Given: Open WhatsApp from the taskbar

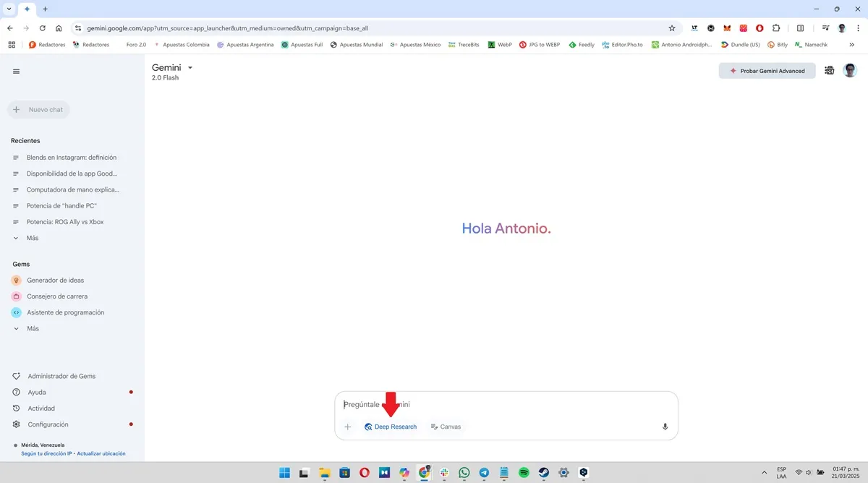Looking at the screenshot, I should pyautogui.click(x=464, y=473).
